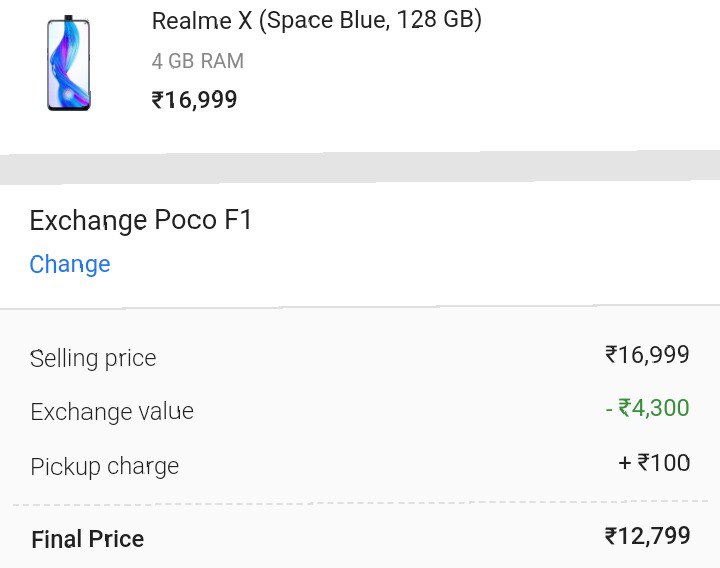720x568 pixels.
Task: Click the ₹16,999 selling price amount
Action: (x=647, y=355)
